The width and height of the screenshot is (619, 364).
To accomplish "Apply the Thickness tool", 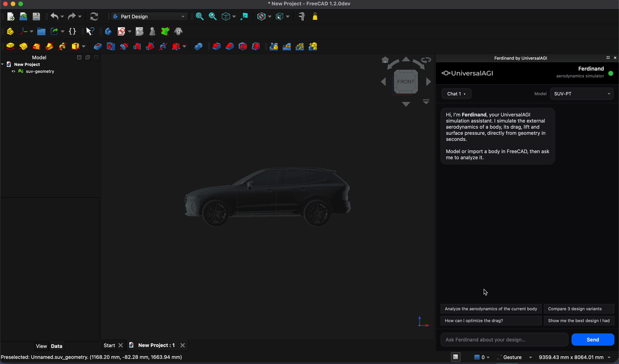I will coord(256,46).
